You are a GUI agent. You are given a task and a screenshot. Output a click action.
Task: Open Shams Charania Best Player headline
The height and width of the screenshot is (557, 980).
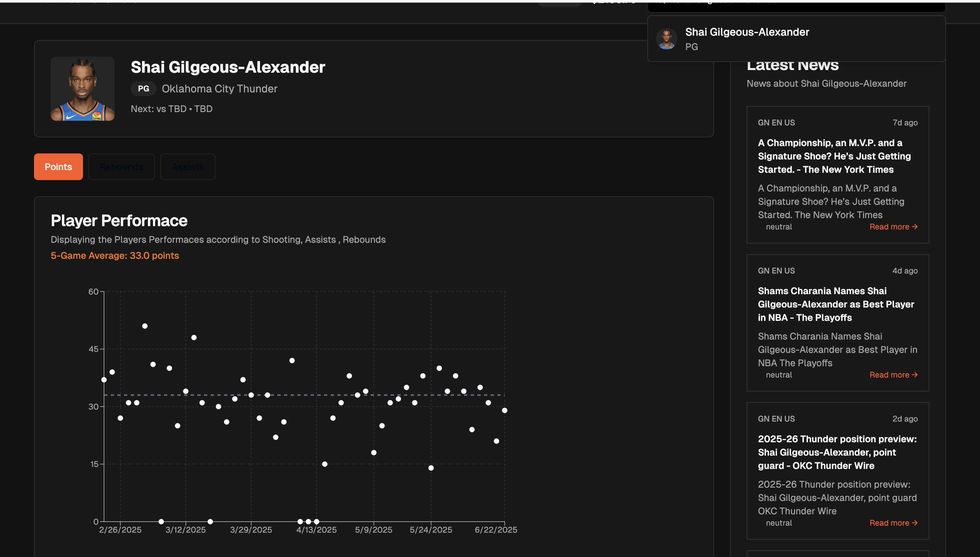(836, 304)
